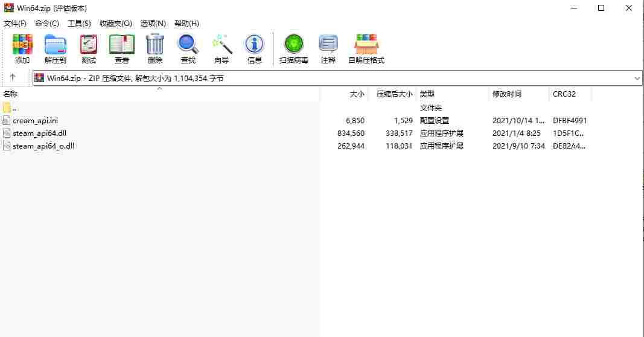Viewport: 644px width, 337px height.
Task: Click 文件夹 type in parent folder row
Action: click(431, 108)
